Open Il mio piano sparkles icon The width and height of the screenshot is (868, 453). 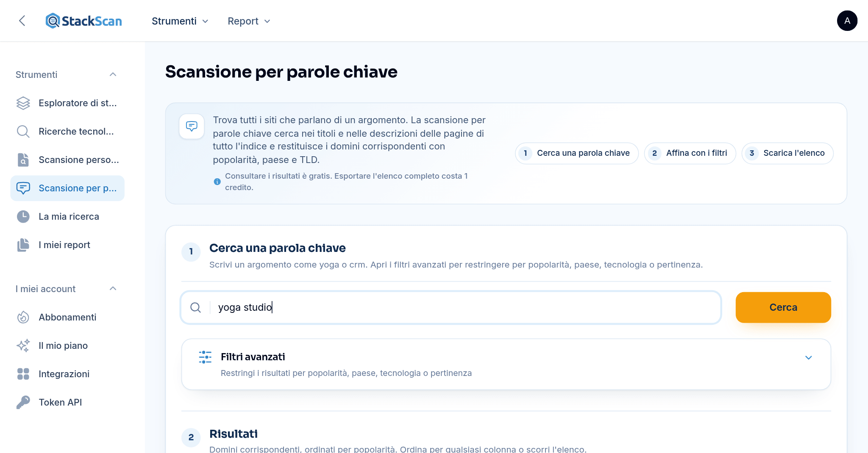(23, 345)
